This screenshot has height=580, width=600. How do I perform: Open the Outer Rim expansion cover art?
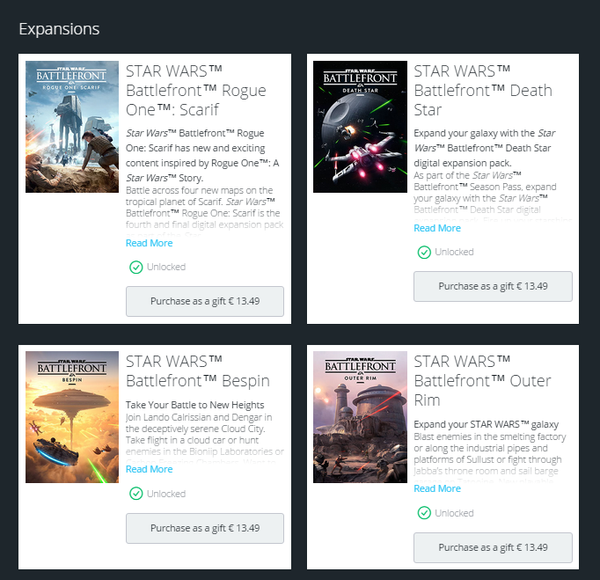coord(360,417)
